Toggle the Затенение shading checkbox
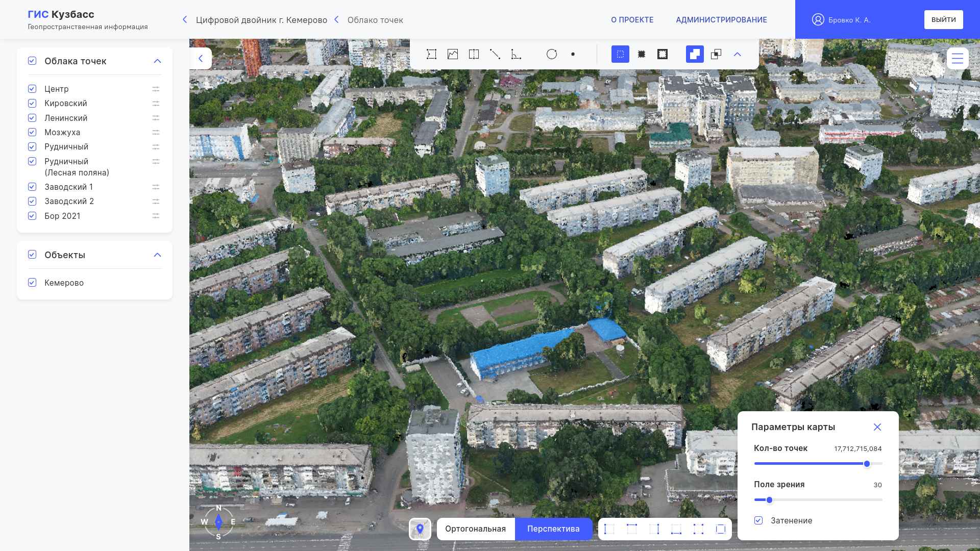980x551 pixels. coord(758,520)
